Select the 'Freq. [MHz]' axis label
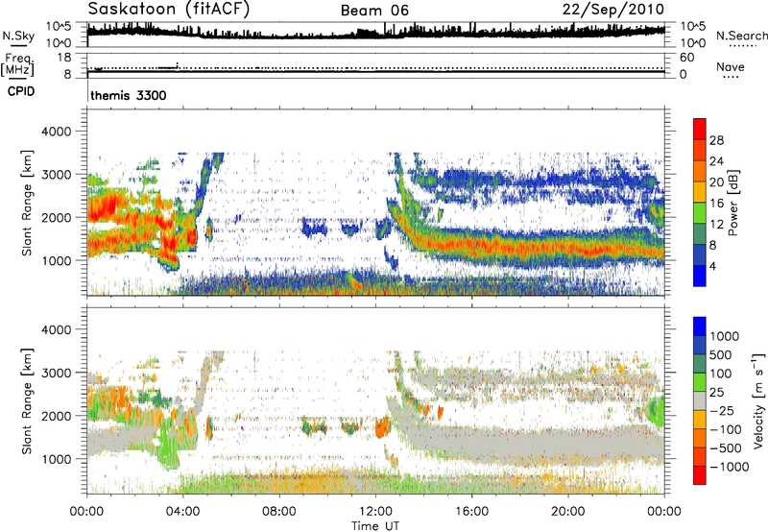The height and width of the screenshot is (532, 768). [17, 64]
